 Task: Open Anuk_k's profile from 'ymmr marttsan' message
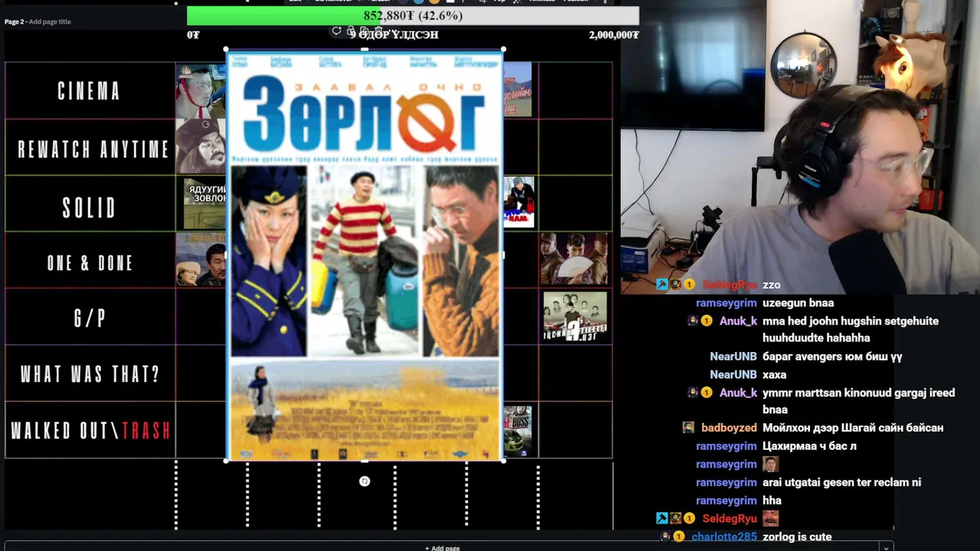(738, 393)
